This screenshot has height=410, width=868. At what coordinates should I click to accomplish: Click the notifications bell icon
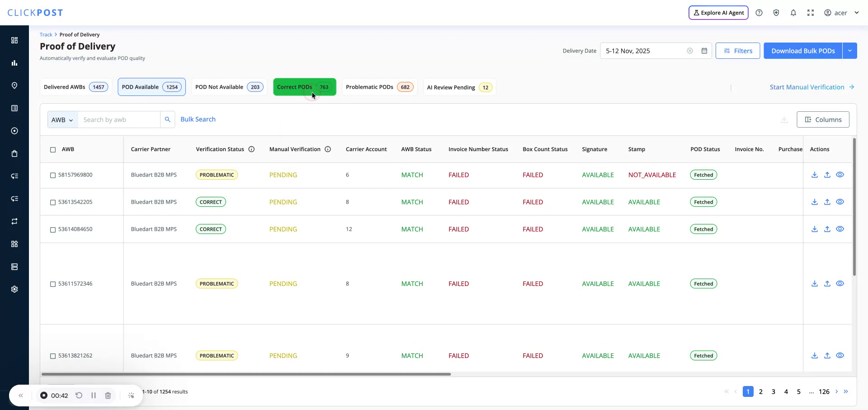(x=793, y=12)
